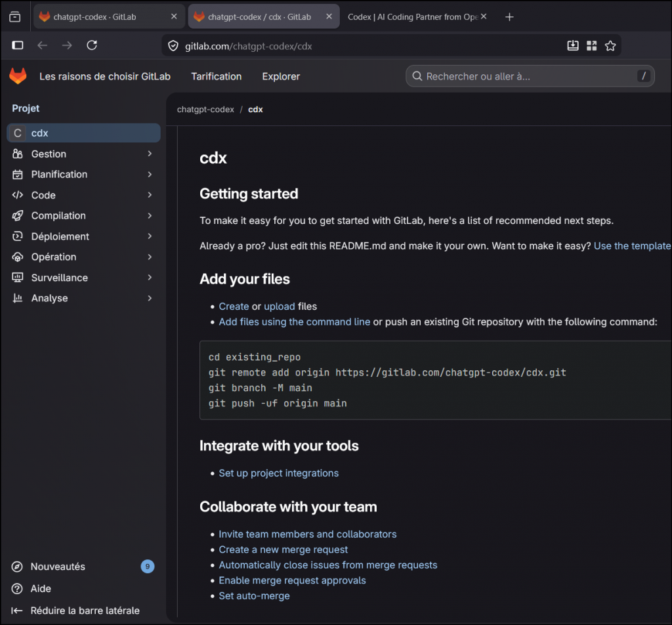Open Nouveautés with the 9 badge
Image resolution: width=672 pixels, height=625 pixels.
click(58, 567)
